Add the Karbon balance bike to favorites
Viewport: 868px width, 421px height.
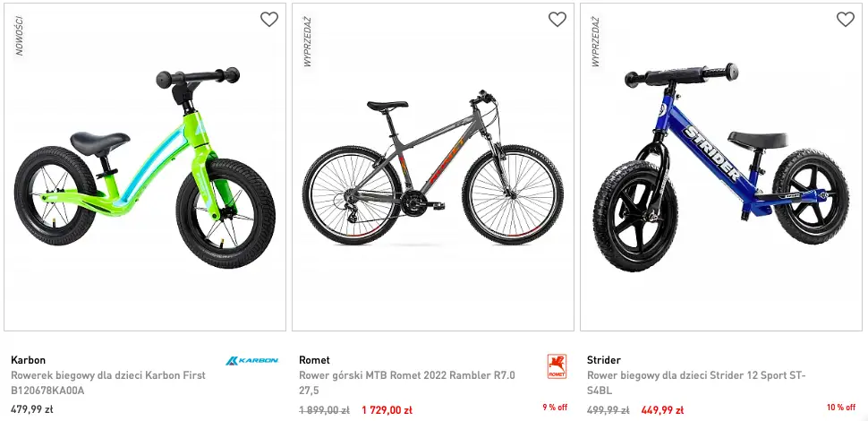269,19
